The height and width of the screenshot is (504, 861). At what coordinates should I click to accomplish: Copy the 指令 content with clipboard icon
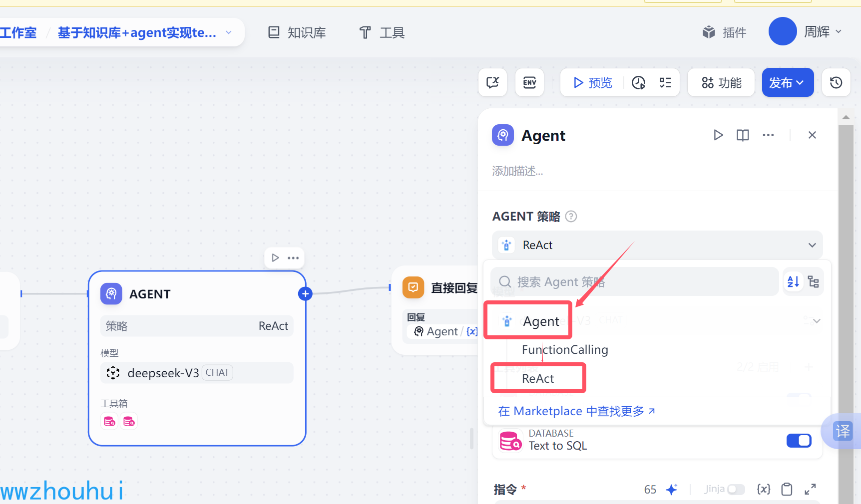787,489
